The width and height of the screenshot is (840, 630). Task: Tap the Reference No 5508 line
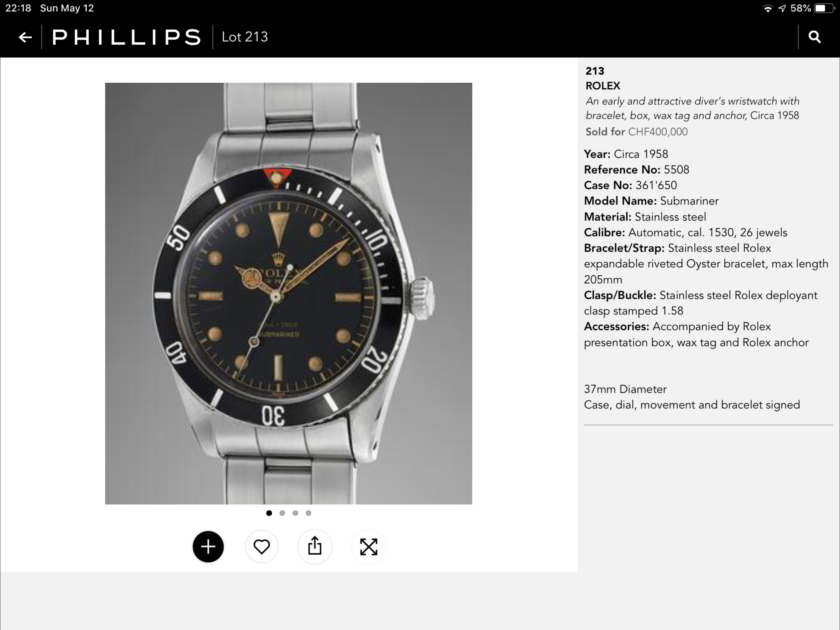pyautogui.click(x=636, y=169)
